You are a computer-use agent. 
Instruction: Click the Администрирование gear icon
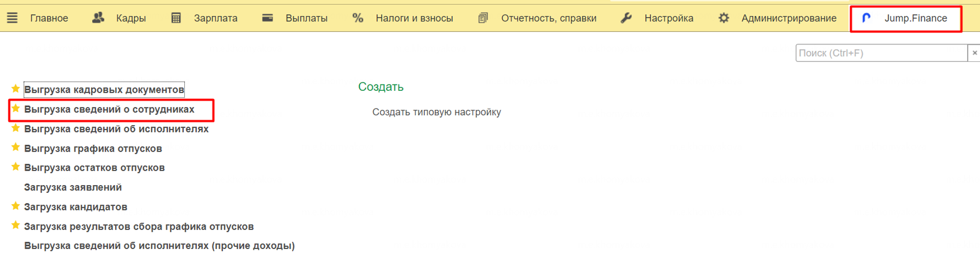tap(724, 18)
